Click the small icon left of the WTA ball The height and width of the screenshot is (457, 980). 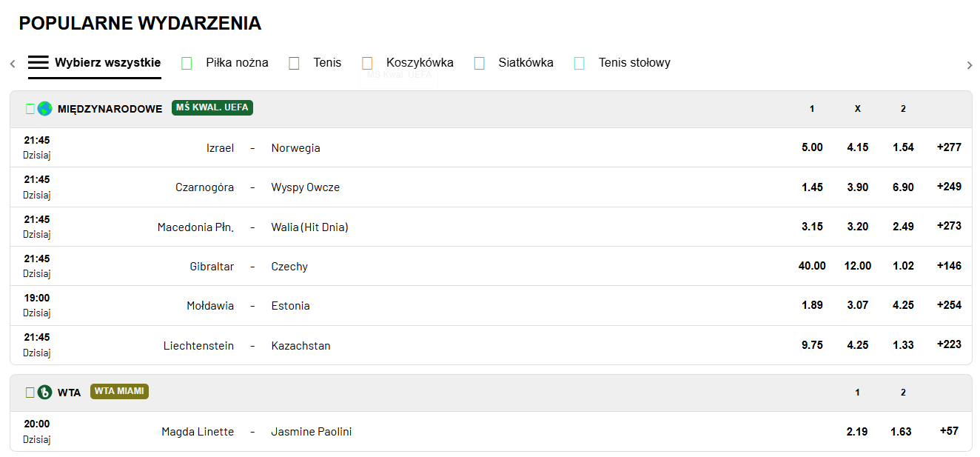[30, 393]
